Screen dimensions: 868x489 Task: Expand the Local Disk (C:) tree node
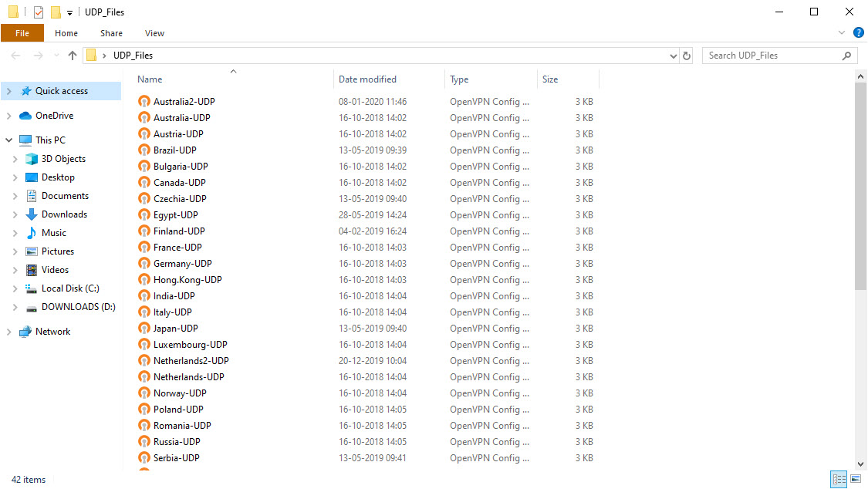(15, 288)
